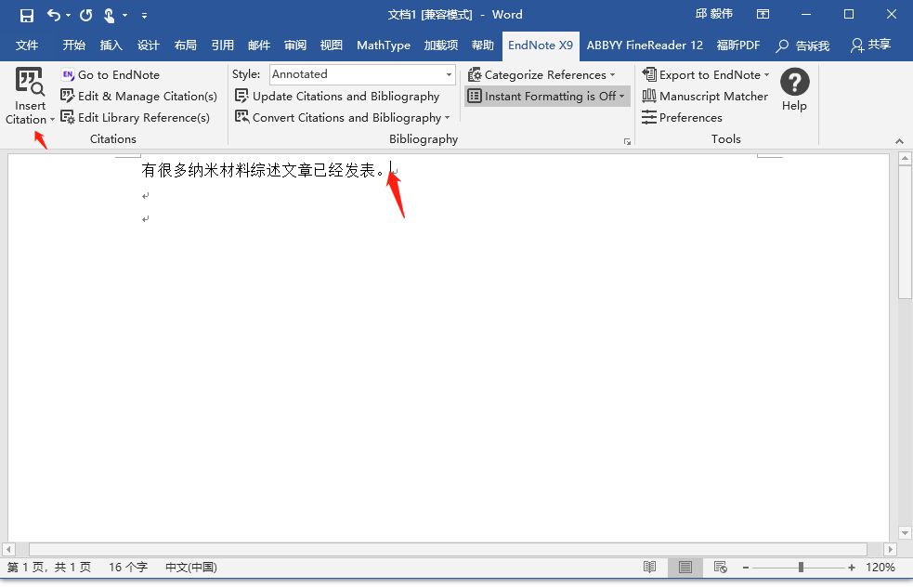
Task: Click the Redo/Repeat icon
Action: pyautogui.click(x=86, y=15)
